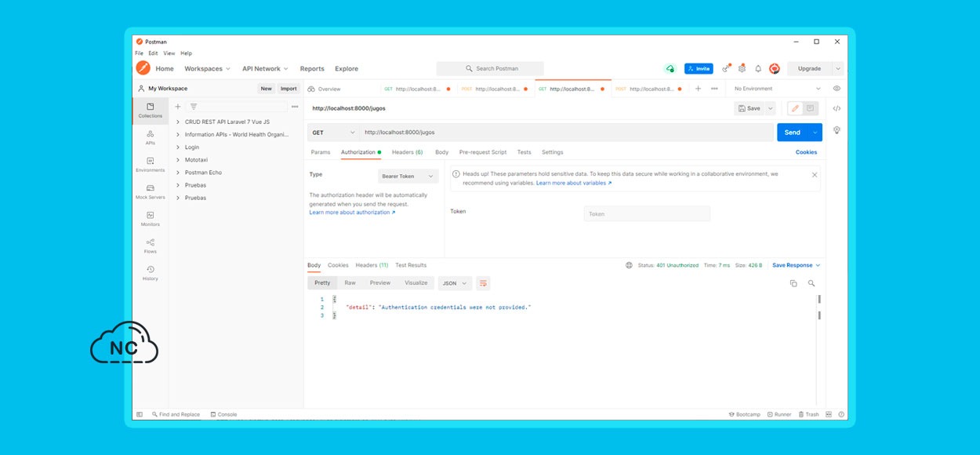980x455 pixels.
Task: Expand the Mototaxi collection
Action: (178, 160)
